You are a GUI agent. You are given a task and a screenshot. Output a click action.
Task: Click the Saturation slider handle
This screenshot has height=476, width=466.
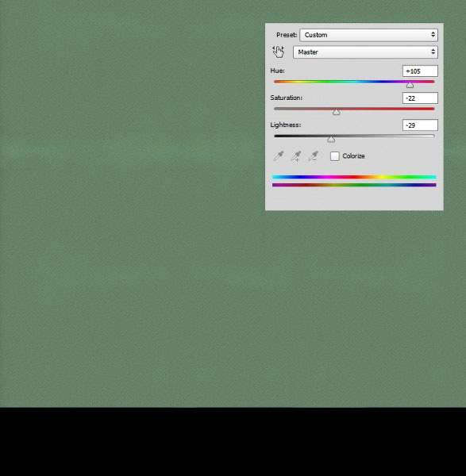point(336,112)
